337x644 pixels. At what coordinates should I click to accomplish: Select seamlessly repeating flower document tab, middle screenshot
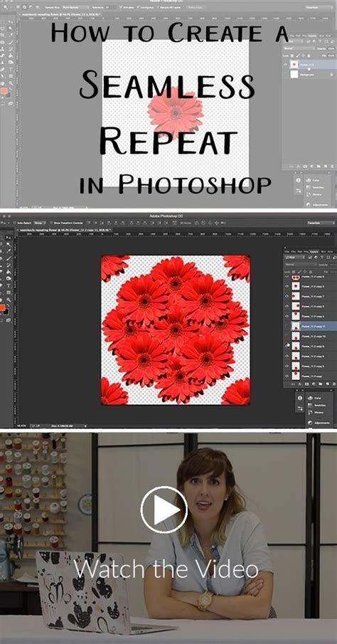tap(65, 230)
